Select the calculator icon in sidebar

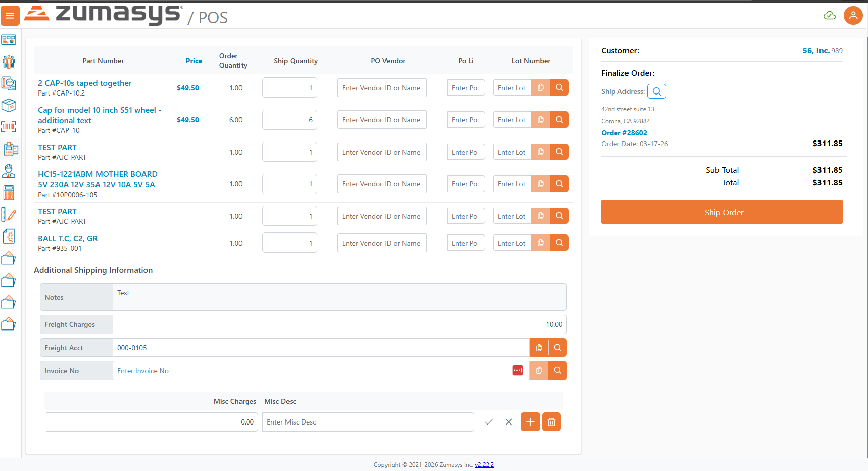pyautogui.click(x=9, y=193)
